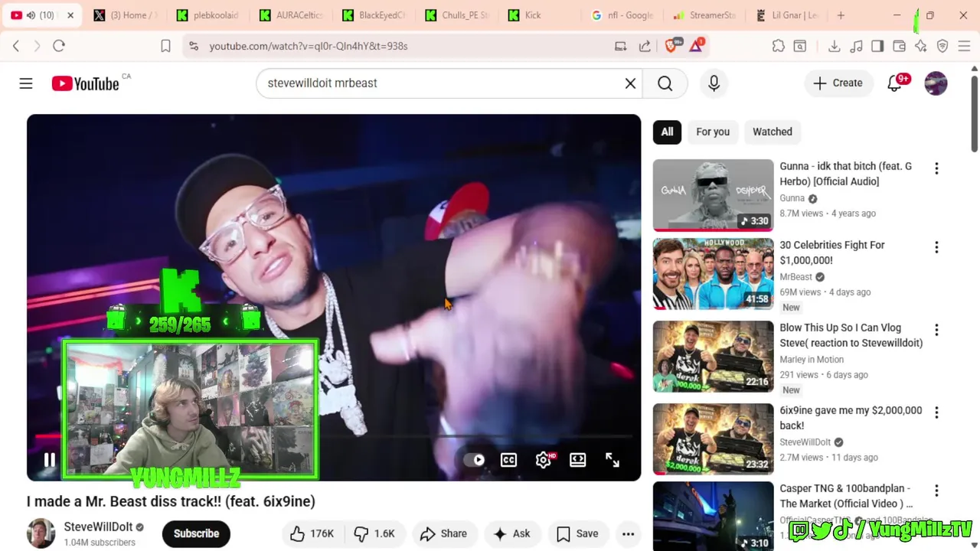Open the Ask AI button

512,533
